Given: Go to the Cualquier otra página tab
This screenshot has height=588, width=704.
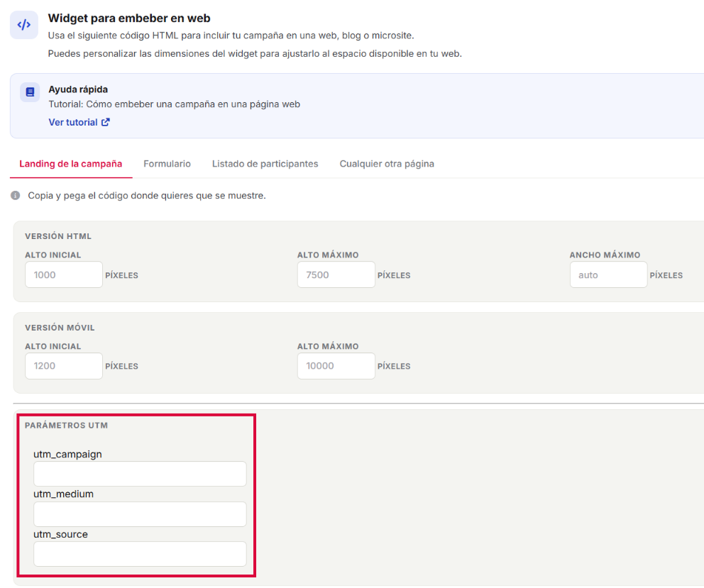Looking at the screenshot, I should click(387, 164).
